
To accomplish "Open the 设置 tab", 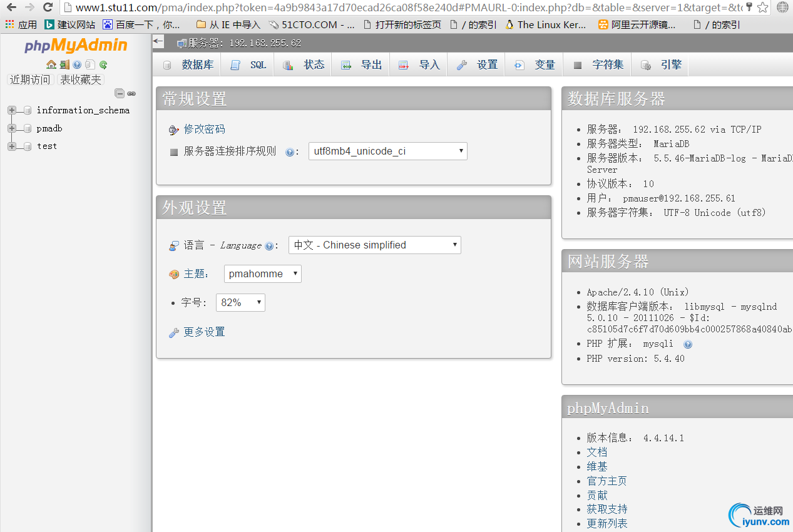I will tap(476, 65).
